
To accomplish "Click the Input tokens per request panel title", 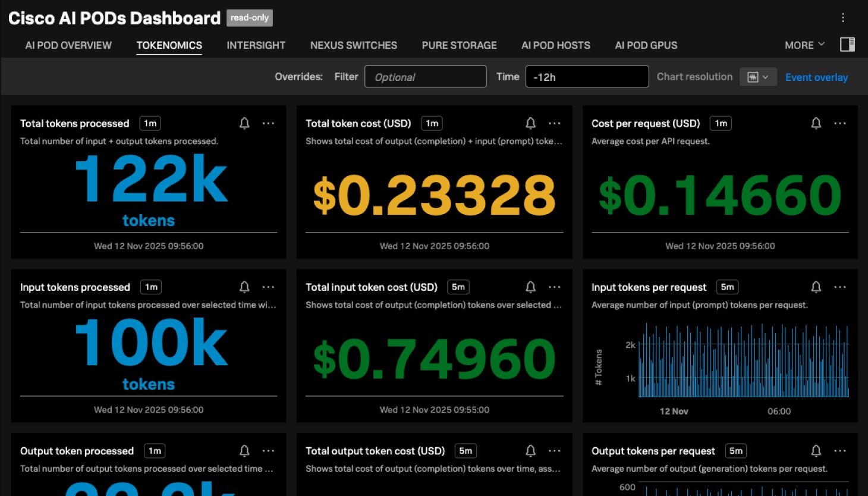I will (x=649, y=287).
